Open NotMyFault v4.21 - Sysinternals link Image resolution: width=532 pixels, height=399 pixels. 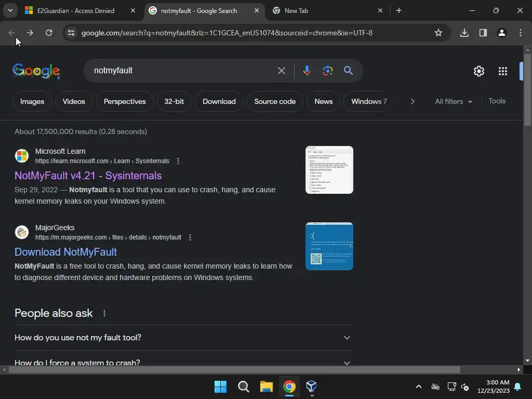(x=88, y=176)
